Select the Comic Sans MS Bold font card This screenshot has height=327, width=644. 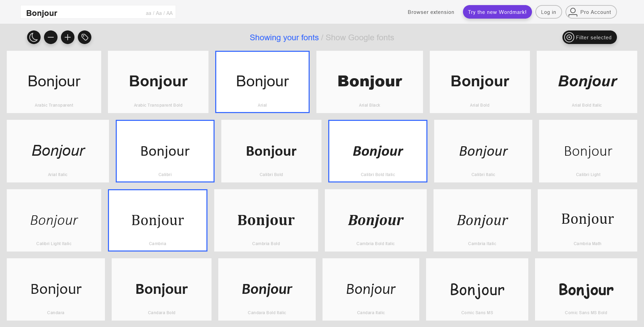click(x=586, y=289)
